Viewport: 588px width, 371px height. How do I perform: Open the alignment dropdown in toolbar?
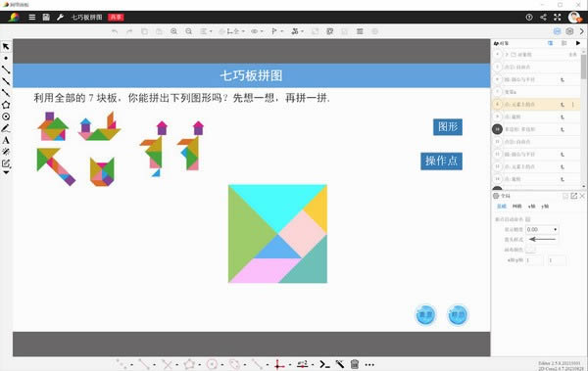coord(206,31)
